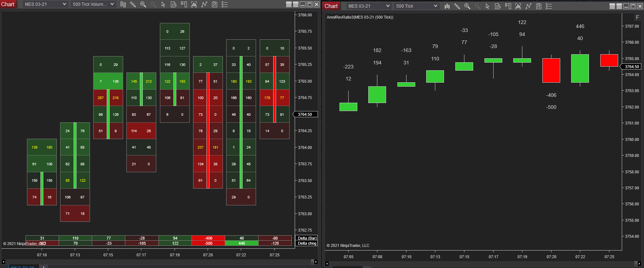Image resolution: width=644 pixels, height=268 pixels.
Task: Minimize the volumetric chart window
Action: 303,4
